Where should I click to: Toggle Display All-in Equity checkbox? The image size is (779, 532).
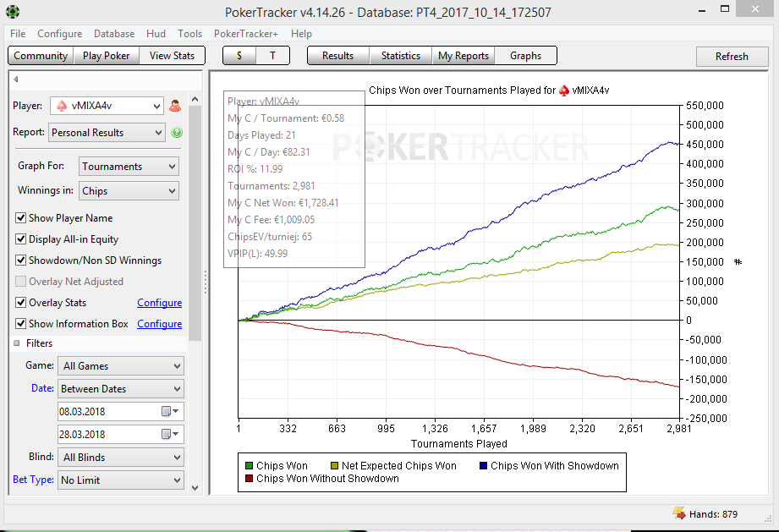21,239
